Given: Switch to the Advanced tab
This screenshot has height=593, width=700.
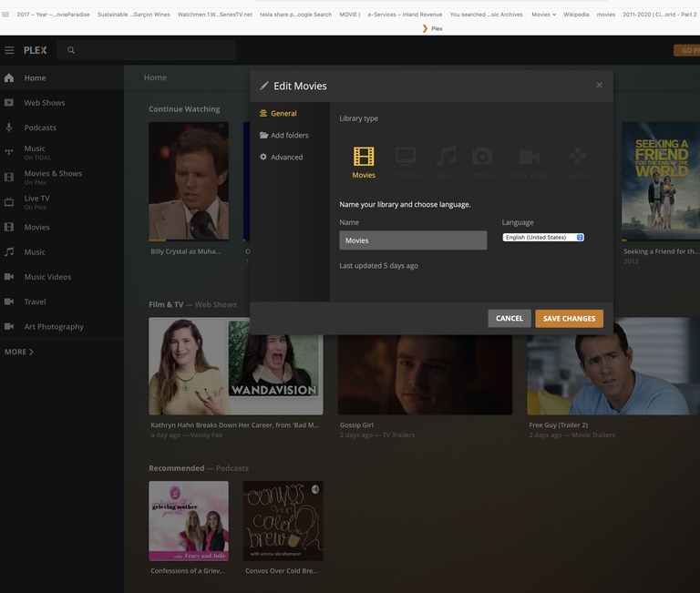Looking at the screenshot, I should [x=282, y=157].
